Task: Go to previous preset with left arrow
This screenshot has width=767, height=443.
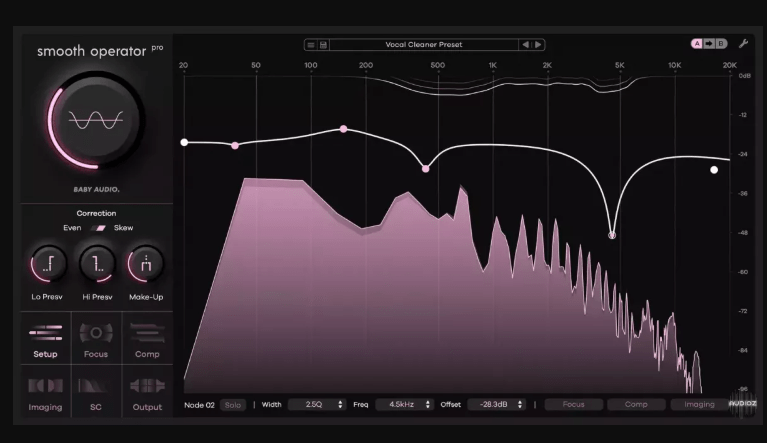Action: 525,44
